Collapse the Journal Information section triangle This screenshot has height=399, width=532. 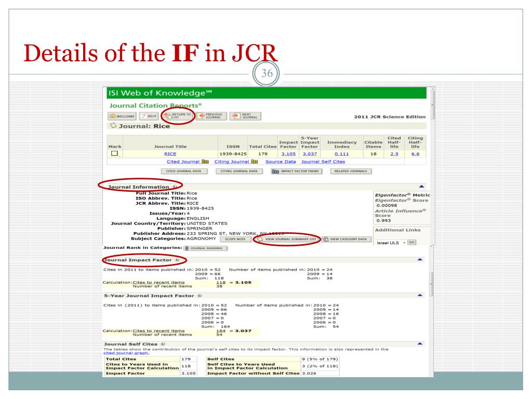point(421,187)
